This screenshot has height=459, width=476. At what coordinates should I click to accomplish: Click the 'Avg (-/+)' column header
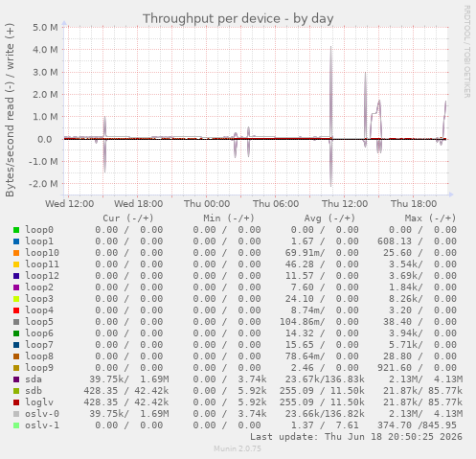329,218
